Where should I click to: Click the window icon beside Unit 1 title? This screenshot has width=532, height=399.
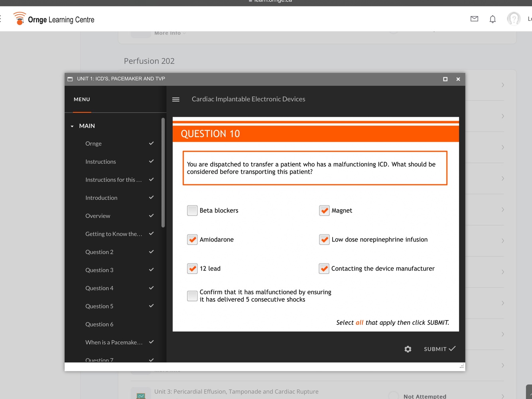70,79
